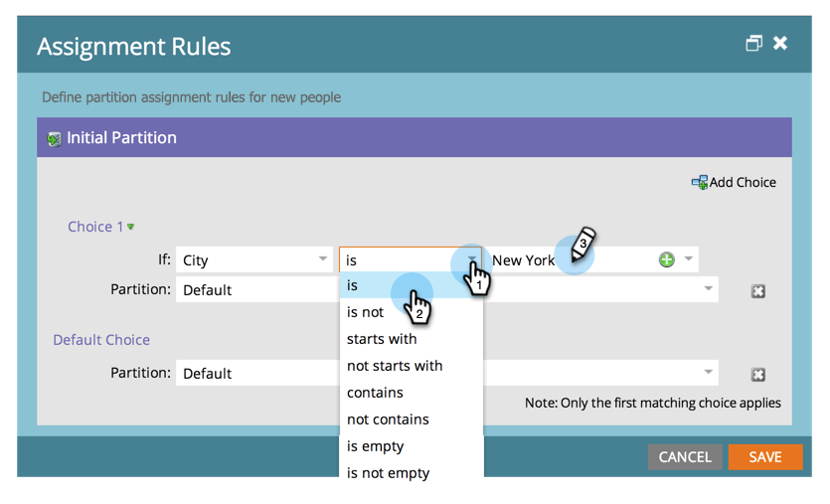This screenshot has height=504, width=830.
Task: Click the restore window icon in dialog header
Action: click(753, 43)
